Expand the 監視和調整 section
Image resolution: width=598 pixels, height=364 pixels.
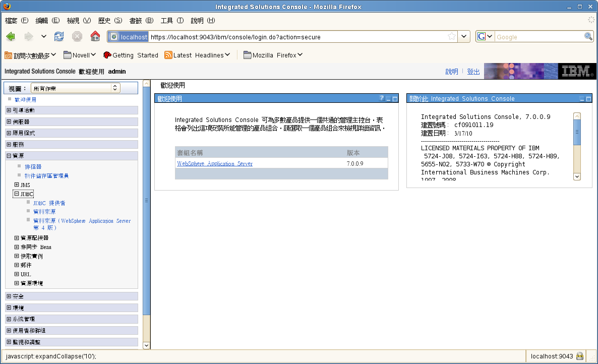click(9, 342)
